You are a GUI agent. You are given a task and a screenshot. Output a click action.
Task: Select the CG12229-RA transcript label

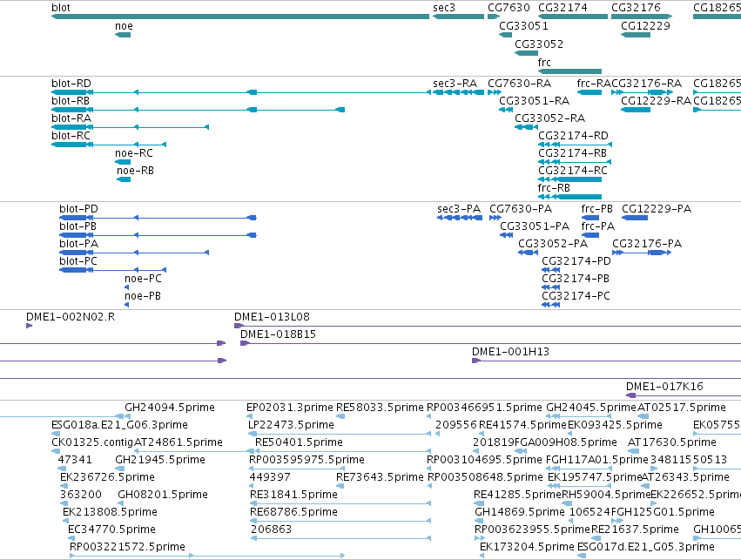pyautogui.click(x=656, y=101)
